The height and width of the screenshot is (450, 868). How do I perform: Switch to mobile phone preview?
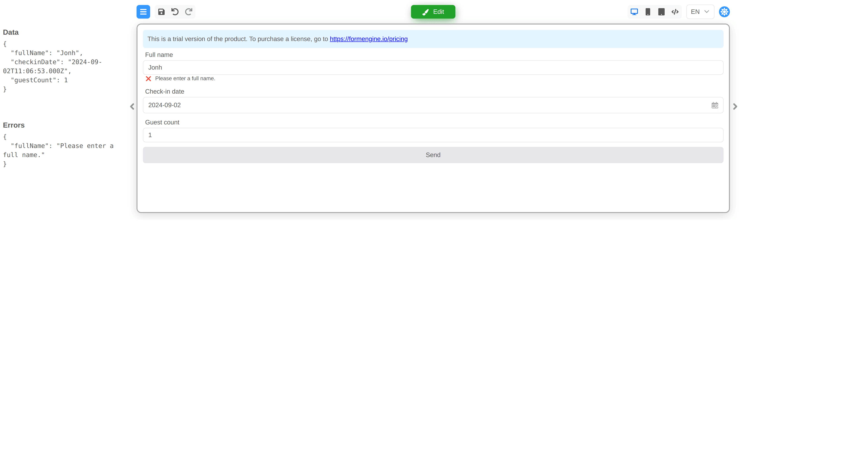[648, 12]
